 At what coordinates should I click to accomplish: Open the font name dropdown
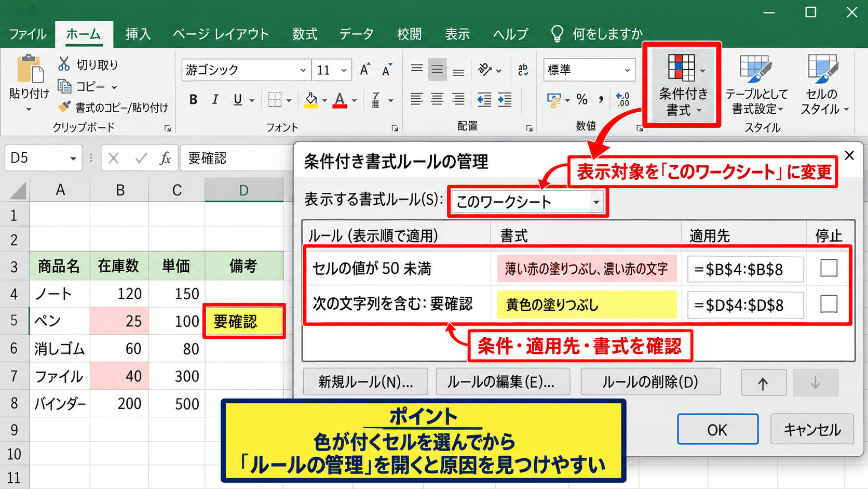pyautogui.click(x=303, y=70)
